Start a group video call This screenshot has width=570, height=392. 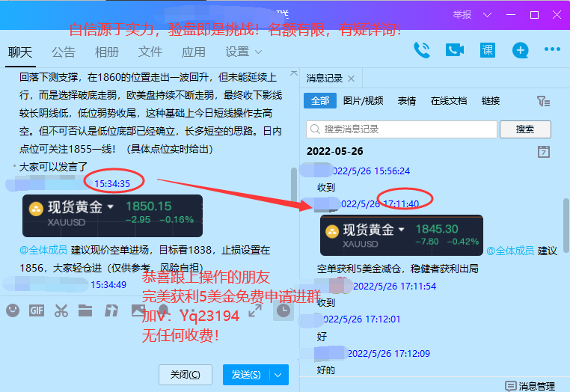(455, 50)
